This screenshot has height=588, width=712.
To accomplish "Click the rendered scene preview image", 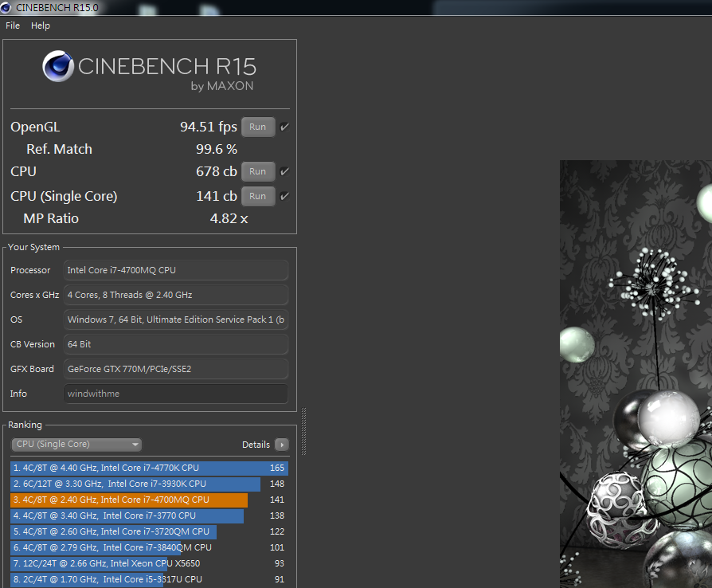I will tap(636, 374).
